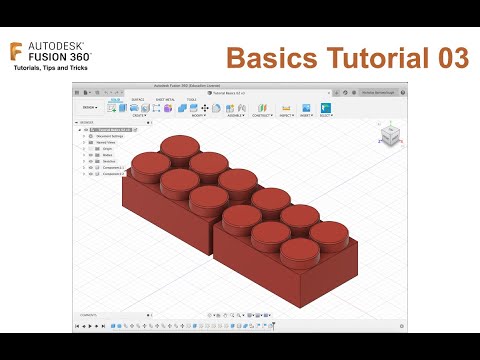Click the Select tool icon
The width and height of the screenshot is (480, 360).
click(326, 108)
